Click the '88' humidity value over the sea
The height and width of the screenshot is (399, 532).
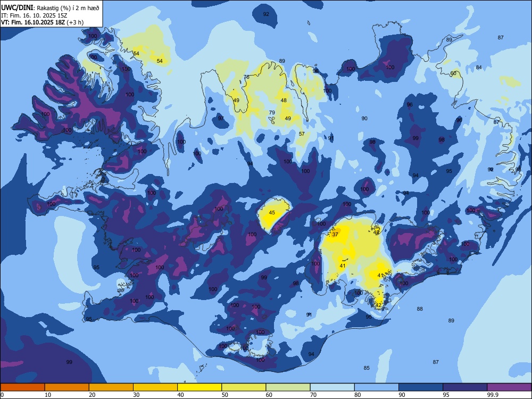420,309
